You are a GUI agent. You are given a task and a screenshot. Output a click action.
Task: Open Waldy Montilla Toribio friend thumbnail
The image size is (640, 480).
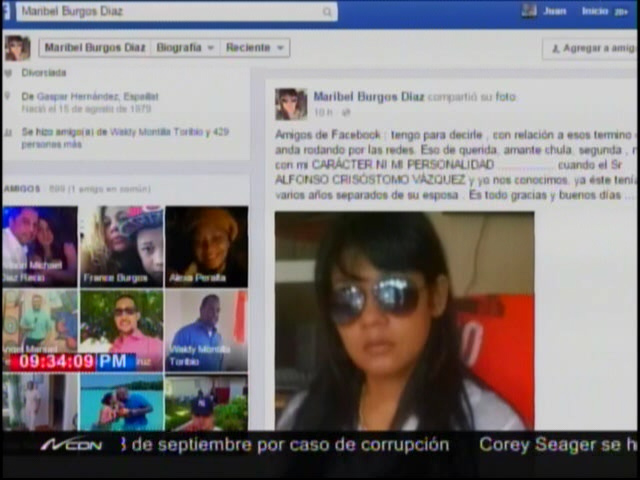click(206, 330)
